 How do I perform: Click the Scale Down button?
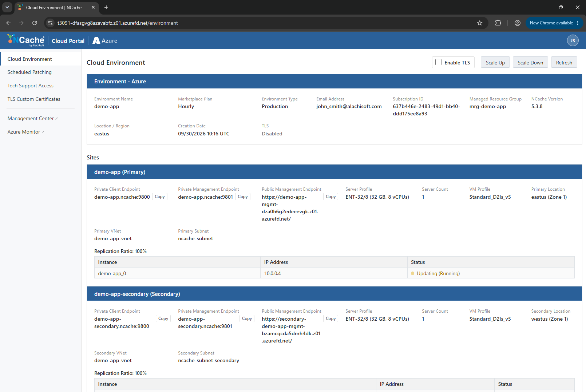(x=530, y=63)
